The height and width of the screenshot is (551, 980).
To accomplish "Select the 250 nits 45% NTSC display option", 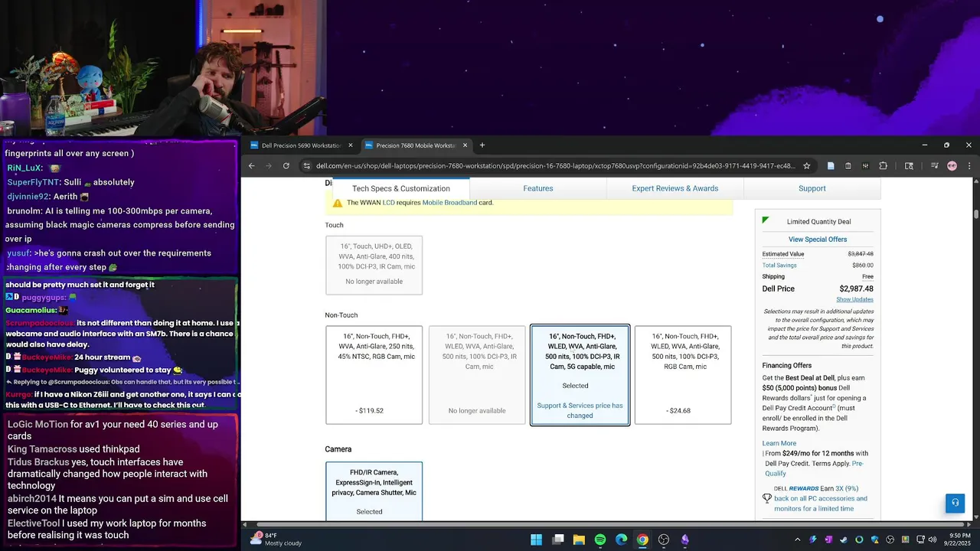I will 374,375.
